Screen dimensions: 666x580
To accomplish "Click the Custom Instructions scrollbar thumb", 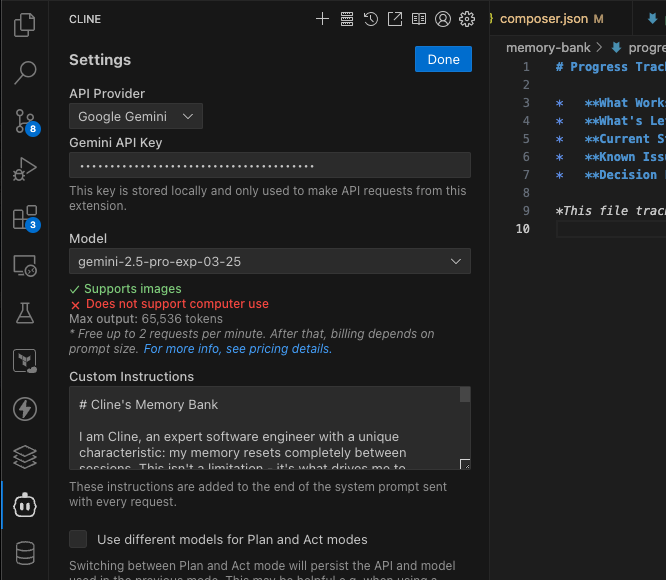I will [465, 394].
